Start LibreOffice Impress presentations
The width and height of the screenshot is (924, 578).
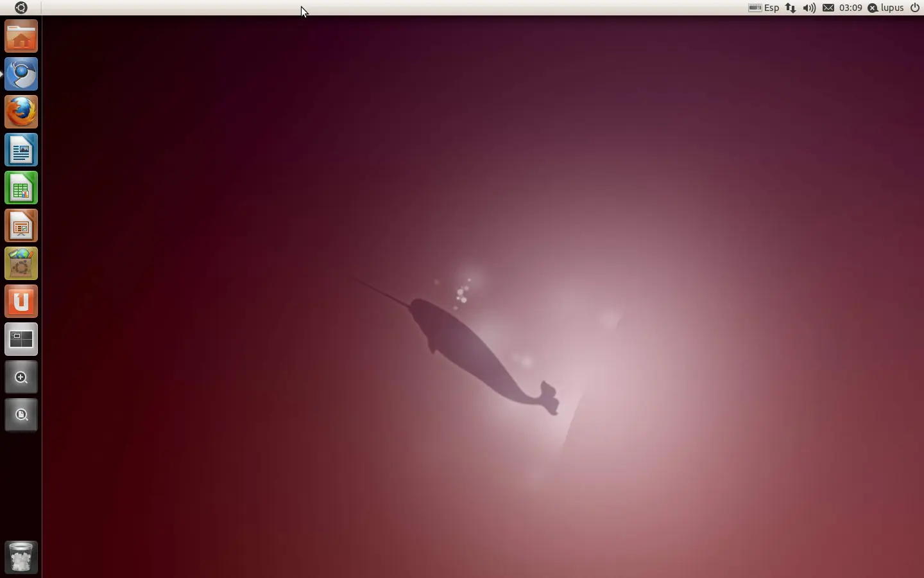(x=21, y=225)
